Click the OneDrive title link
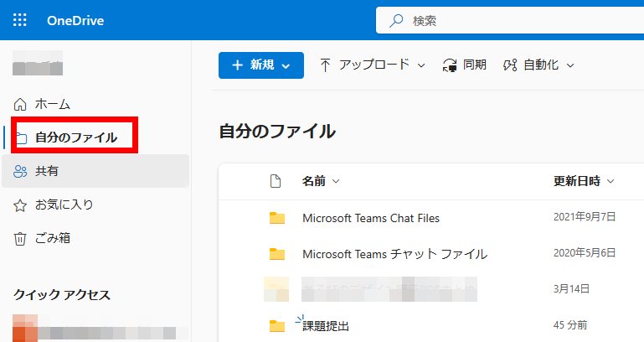Screen dimensions: 644x342 click(75, 21)
